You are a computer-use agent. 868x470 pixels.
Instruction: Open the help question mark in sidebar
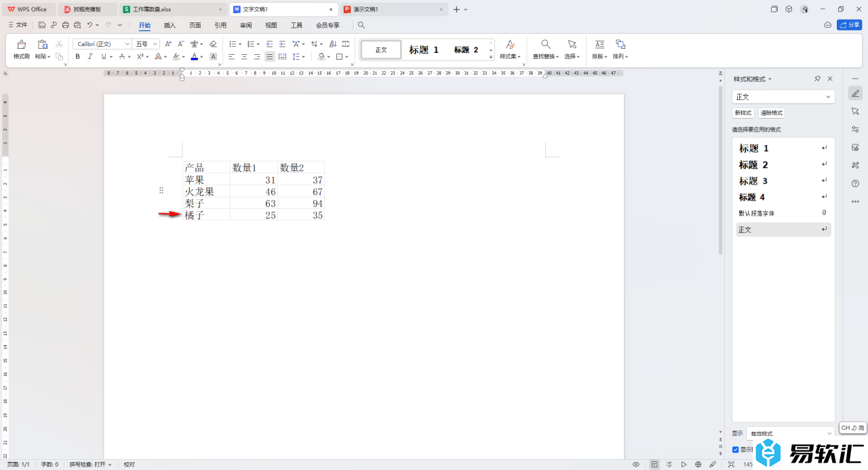coord(855,183)
